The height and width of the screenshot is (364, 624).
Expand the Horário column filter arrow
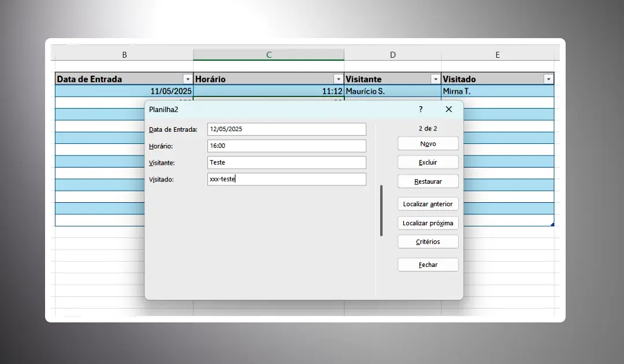tap(338, 79)
